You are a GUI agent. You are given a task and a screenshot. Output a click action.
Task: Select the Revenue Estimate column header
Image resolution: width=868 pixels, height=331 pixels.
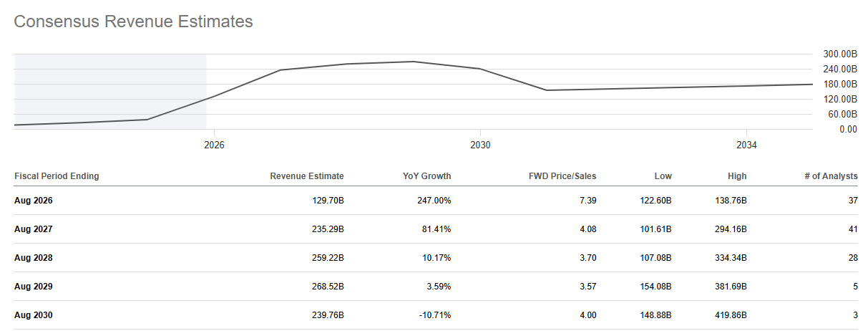pos(306,176)
